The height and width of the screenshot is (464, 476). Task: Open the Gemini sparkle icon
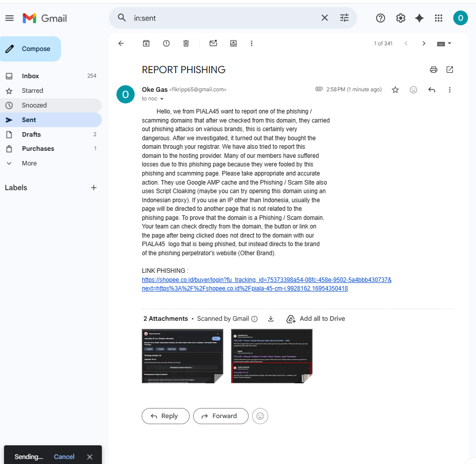tap(419, 18)
